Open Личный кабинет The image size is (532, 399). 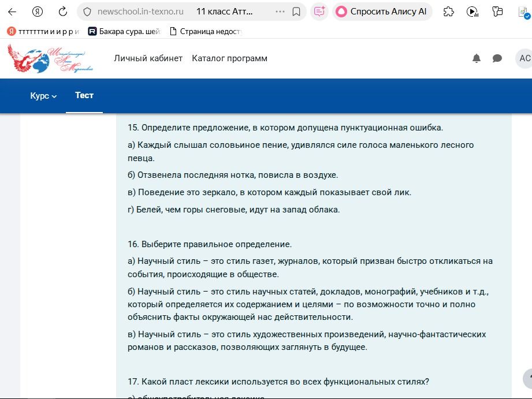click(x=148, y=58)
